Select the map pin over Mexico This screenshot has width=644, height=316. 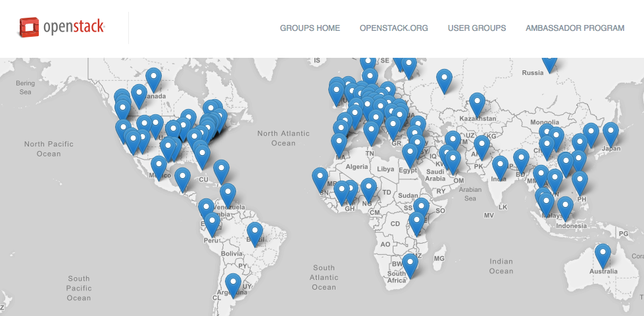tap(159, 167)
